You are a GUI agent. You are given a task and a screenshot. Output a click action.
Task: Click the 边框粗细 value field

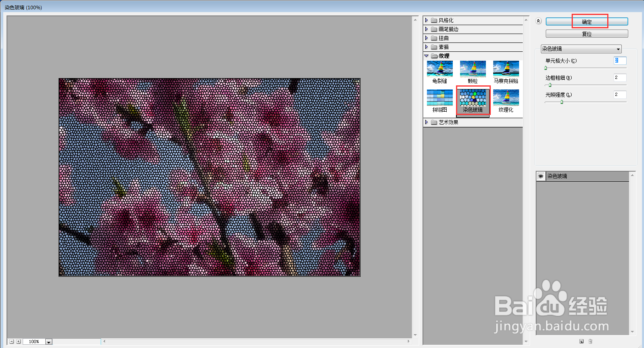620,77
